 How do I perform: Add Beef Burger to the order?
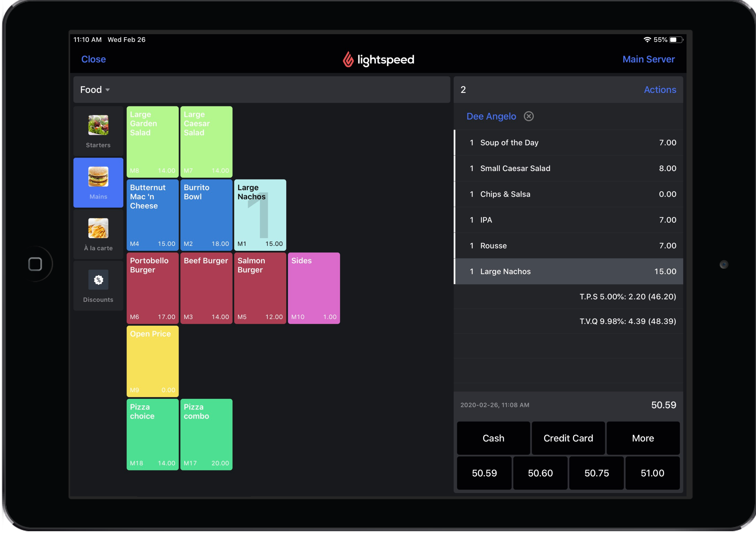(207, 288)
